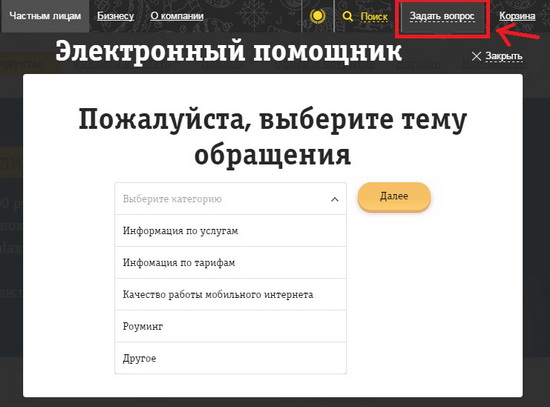Select the Роуминг option

(x=230, y=327)
